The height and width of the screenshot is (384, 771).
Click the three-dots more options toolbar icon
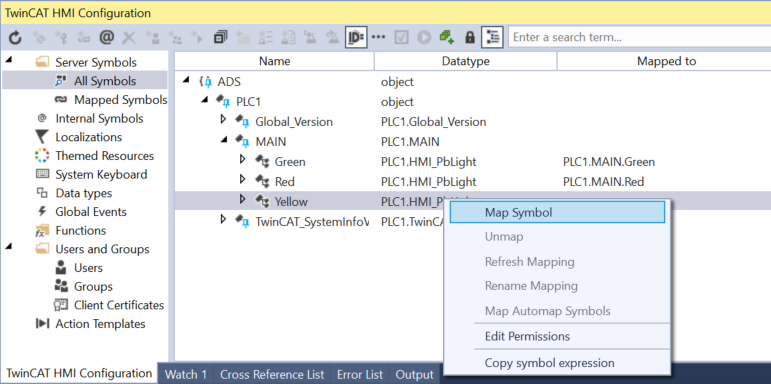(x=378, y=37)
